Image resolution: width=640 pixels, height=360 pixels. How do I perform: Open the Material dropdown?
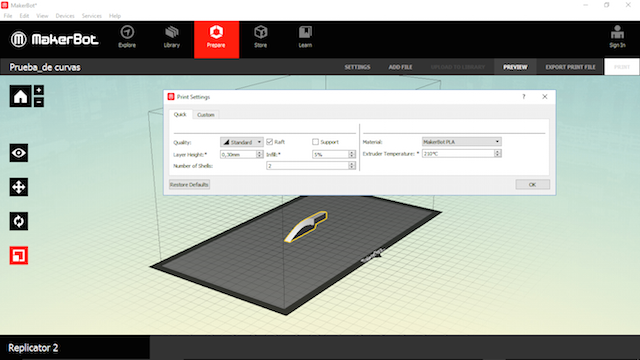[x=462, y=142]
